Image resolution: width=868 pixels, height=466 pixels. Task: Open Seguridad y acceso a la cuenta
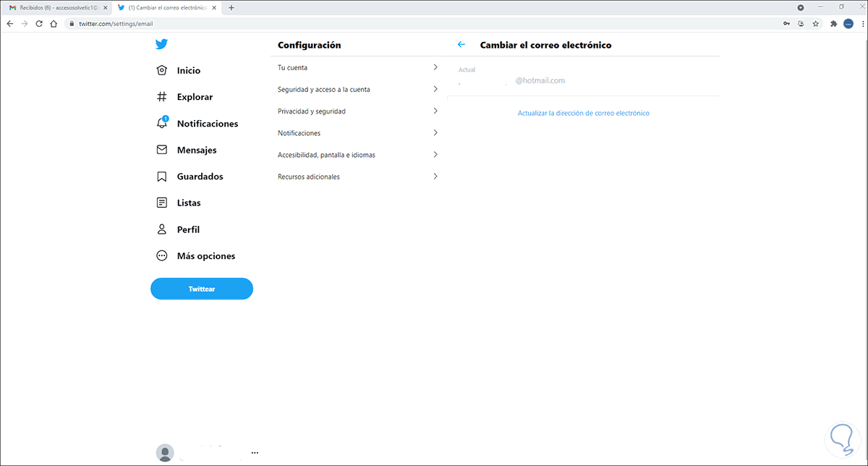(x=358, y=89)
